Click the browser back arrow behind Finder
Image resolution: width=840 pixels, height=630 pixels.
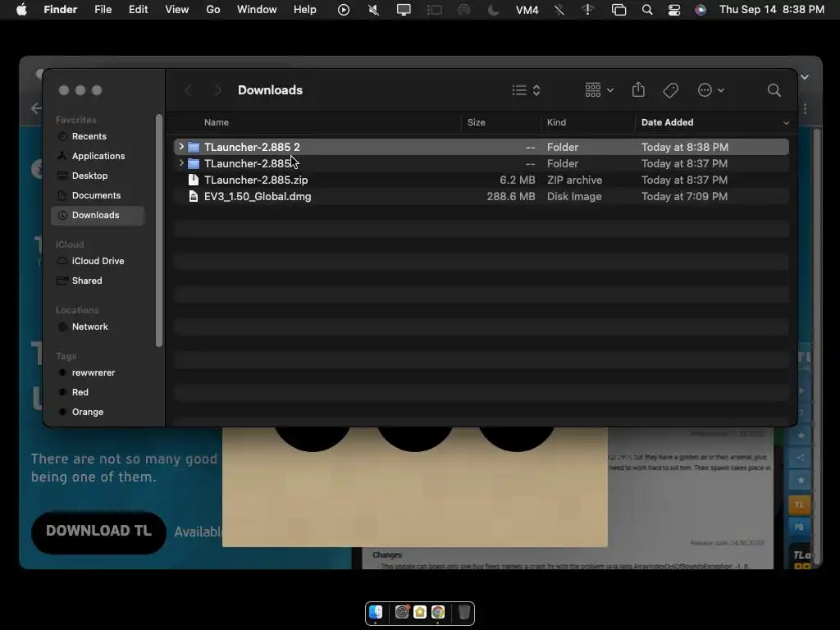pyautogui.click(x=36, y=108)
